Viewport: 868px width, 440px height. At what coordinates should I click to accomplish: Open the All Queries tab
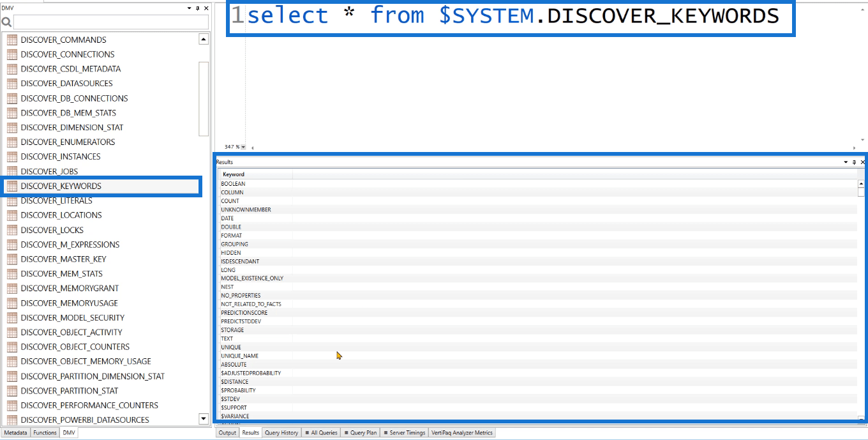point(321,433)
